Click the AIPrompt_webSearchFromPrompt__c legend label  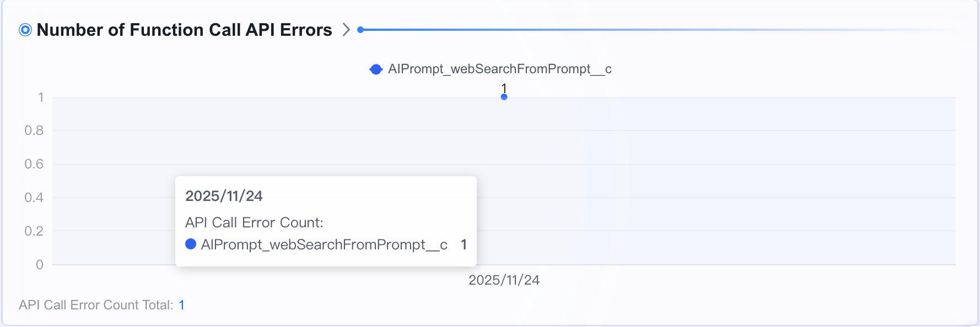[499, 69]
